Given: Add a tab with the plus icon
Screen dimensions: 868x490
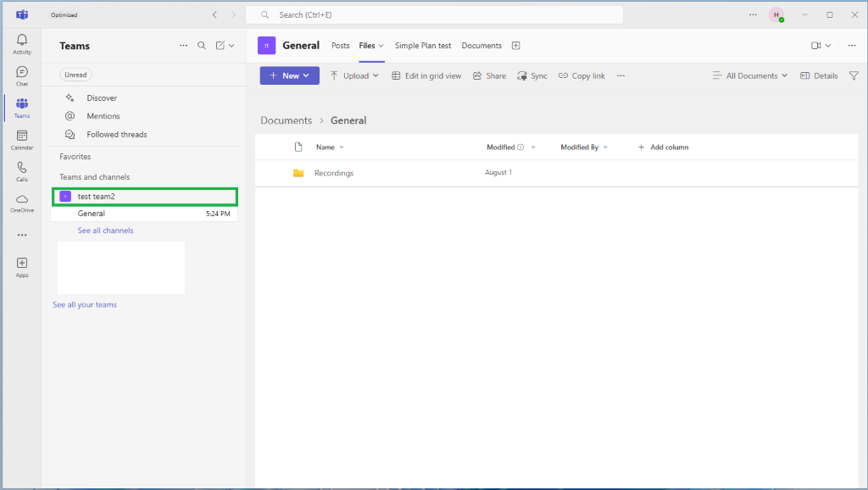Looking at the screenshot, I should coord(515,46).
